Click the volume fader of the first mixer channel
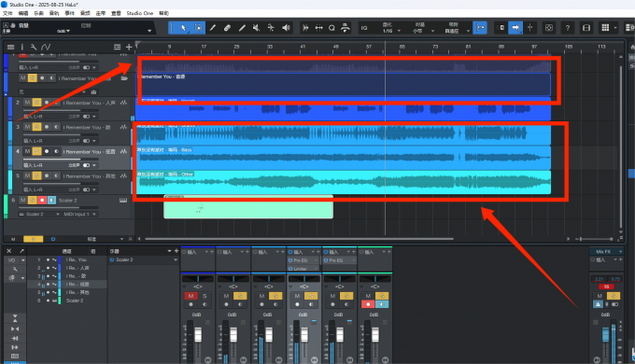Image resolution: width=635 pixels, height=364 pixels. coord(198,335)
